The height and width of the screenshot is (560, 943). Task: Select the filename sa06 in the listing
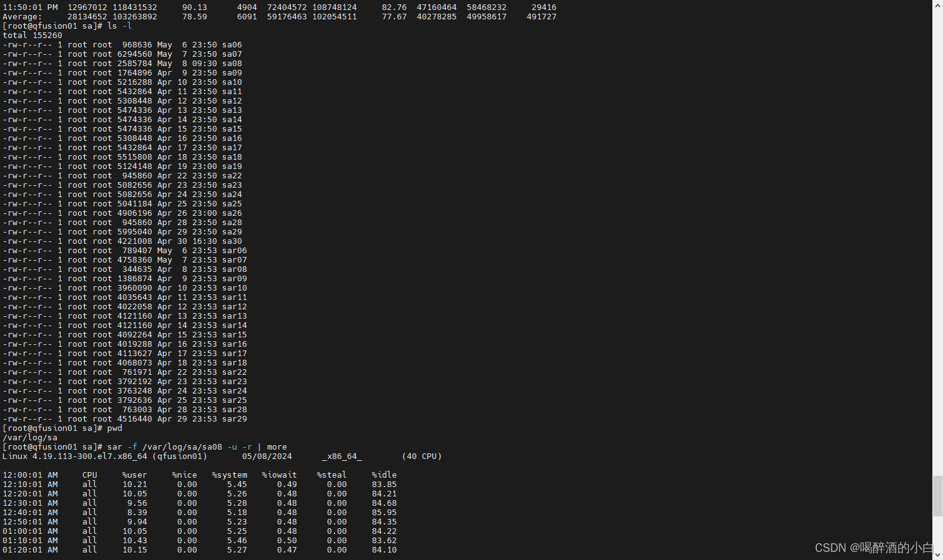[x=232, y=44]
